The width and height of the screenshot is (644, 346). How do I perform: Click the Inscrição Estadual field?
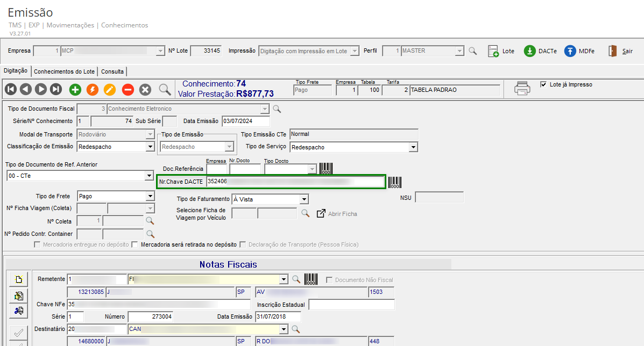(351, 305)
